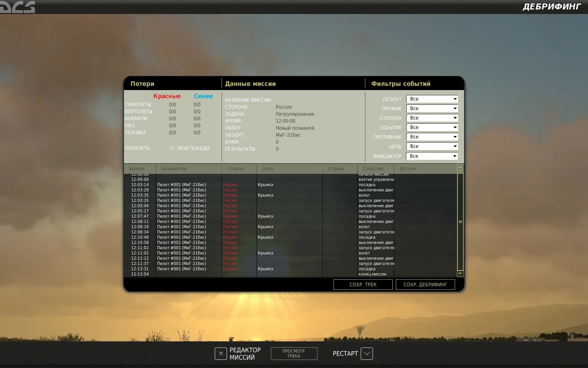Click the Новый позывной pilot value

(295, 128)
